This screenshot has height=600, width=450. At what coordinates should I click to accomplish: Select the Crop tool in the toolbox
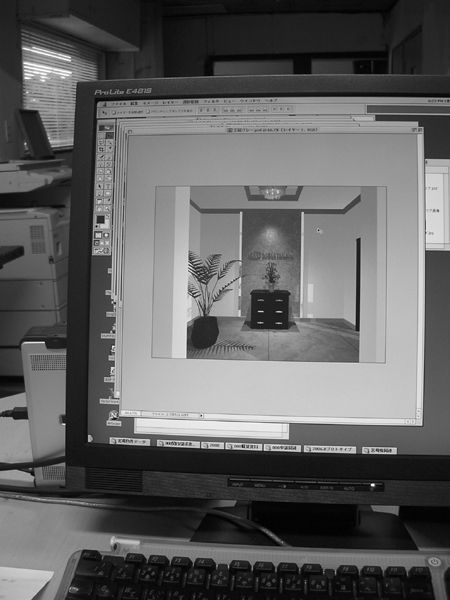tap(101, 149)
